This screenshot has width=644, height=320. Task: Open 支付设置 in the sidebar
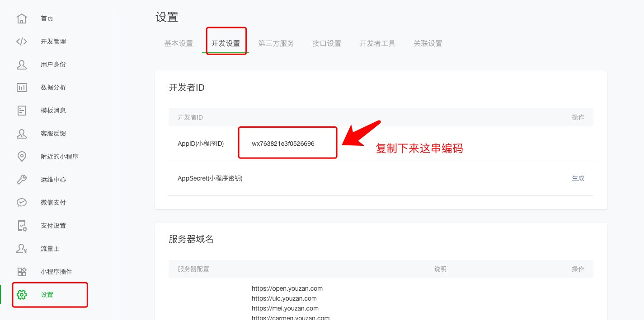53,226
